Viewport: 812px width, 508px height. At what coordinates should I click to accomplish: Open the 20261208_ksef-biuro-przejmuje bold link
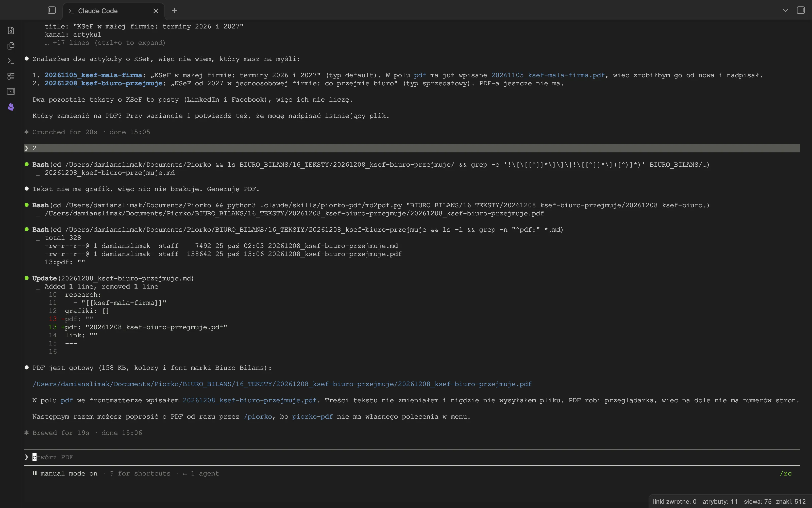(x=103, y=83)
